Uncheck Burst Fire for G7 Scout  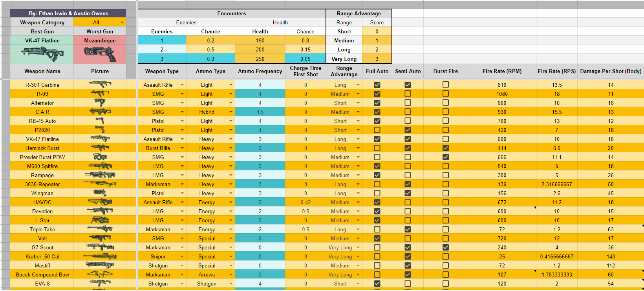point(445,247)
